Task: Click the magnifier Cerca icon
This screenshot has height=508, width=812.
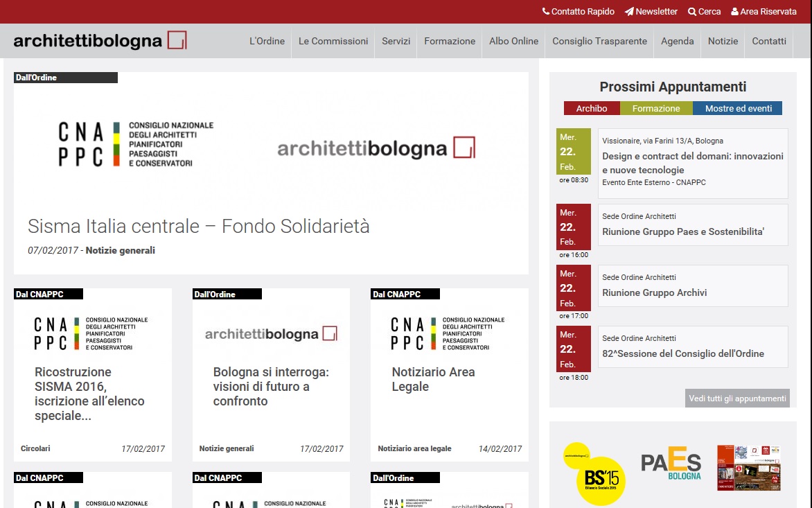Action: 692,11
